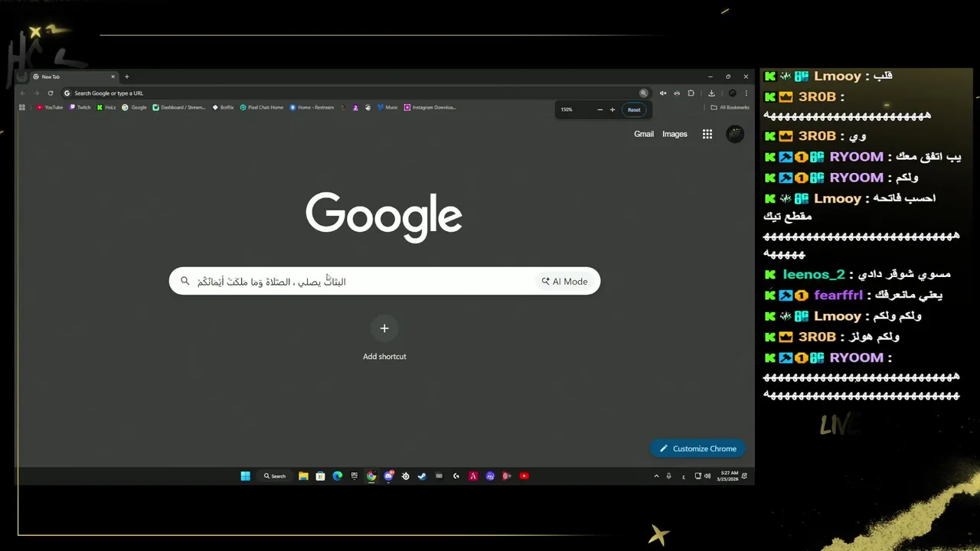The image size is (980, 551).
Task: Close the New Tab tab
Action: 113,77
